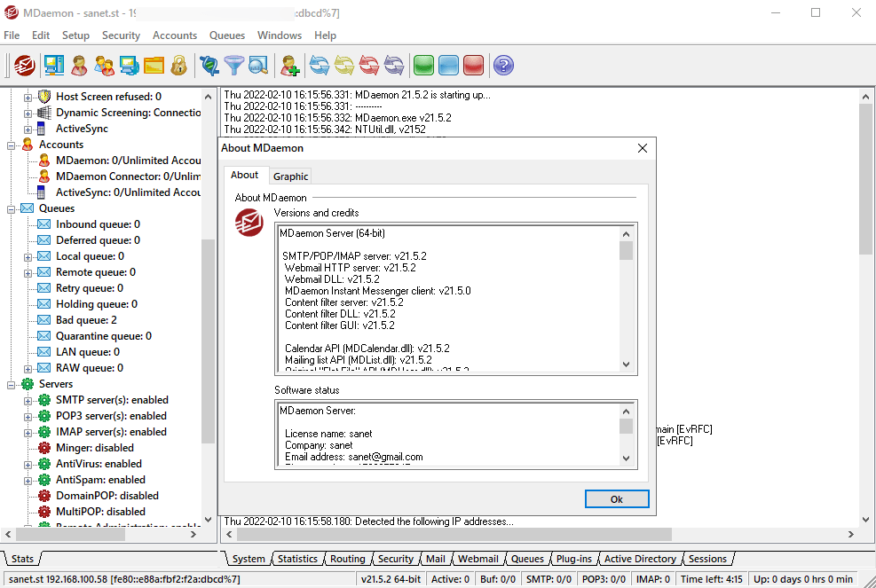Switch to the Statistics log tab
This screenshot has height=588, width=876.
[297, 559]
